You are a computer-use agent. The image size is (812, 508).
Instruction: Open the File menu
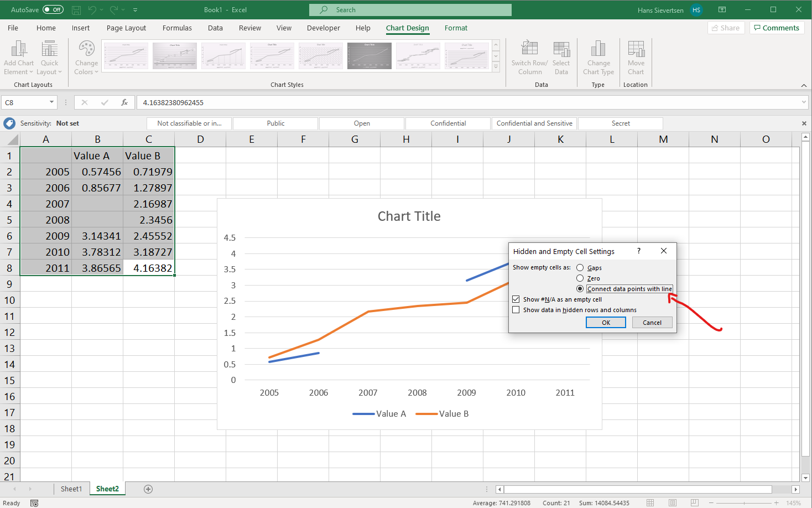click(13, 28)
